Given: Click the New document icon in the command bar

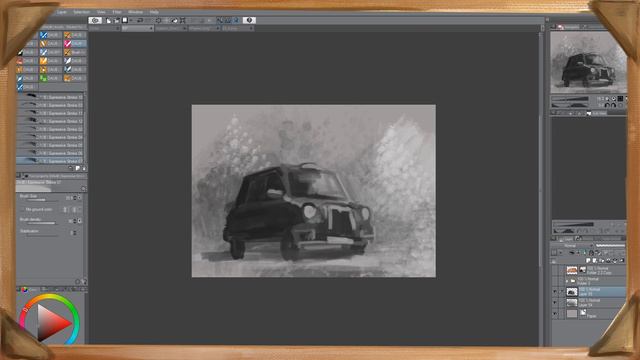Looking at the screenshot, I should point(109,20).
